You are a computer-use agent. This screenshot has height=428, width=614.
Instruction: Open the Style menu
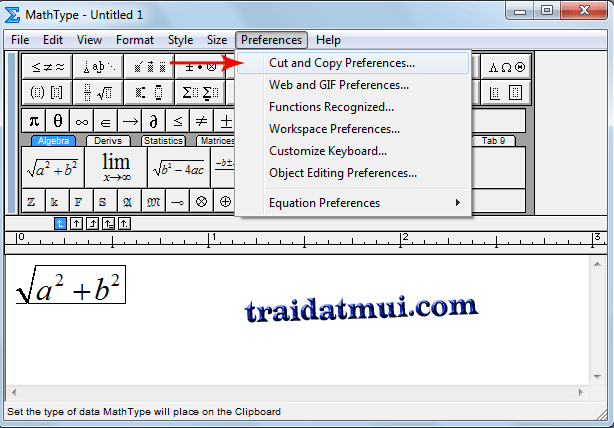(181, 40)
